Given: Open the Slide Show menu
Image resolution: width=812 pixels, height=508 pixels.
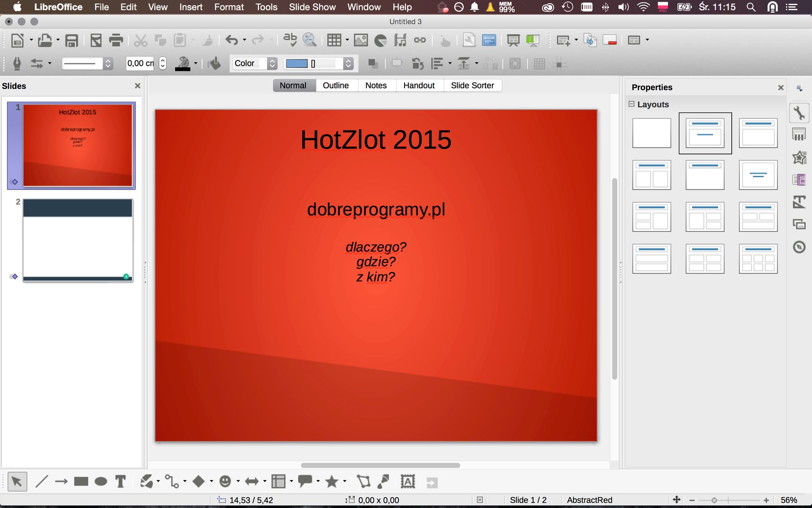Looking at the screenshot, I should pos(312,7).
